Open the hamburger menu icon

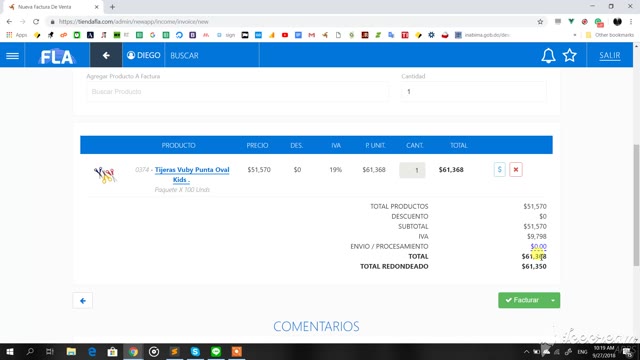point(12,56)
